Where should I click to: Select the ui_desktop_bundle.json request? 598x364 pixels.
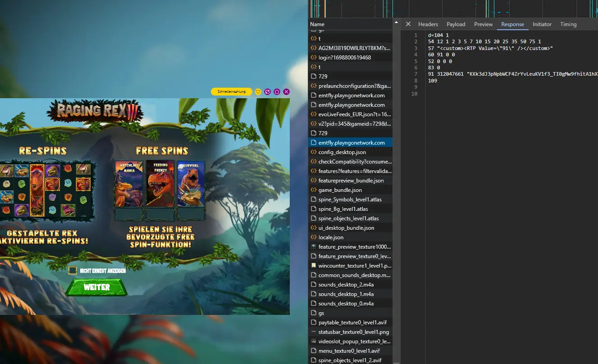[x=351, y=227]
